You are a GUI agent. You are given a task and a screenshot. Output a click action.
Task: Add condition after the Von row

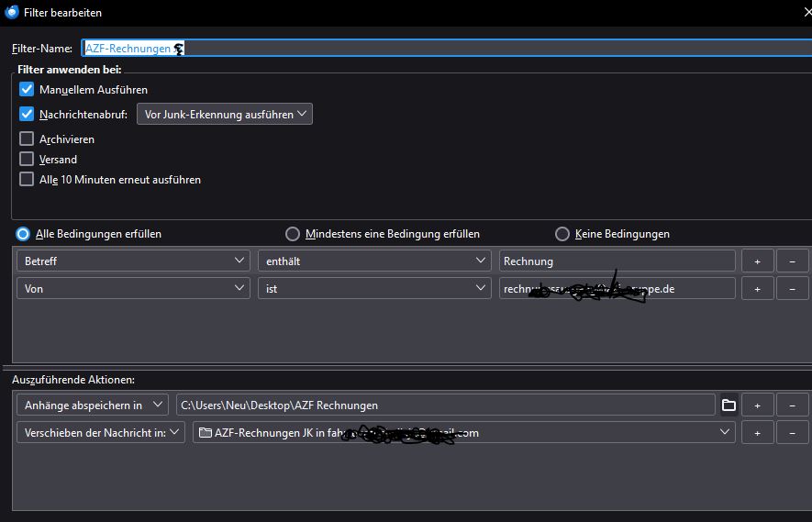[757, 288]
